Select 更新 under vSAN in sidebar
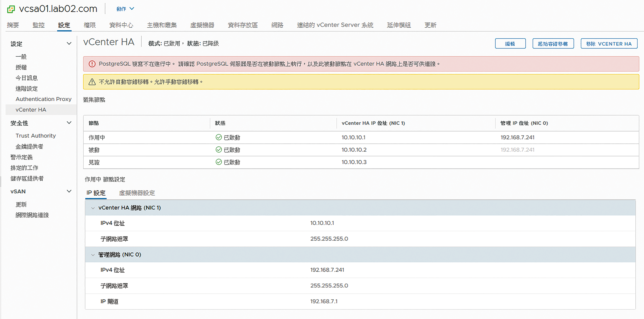 click(21, 204)
